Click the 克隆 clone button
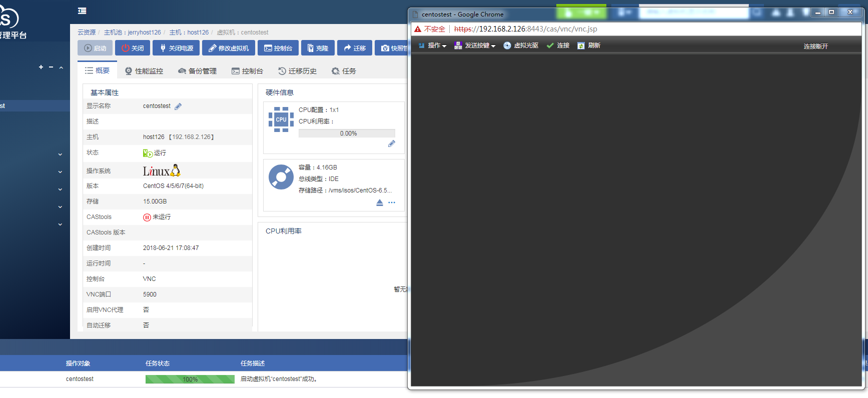The height and width of the screenshot is (398, 868). 318,48
